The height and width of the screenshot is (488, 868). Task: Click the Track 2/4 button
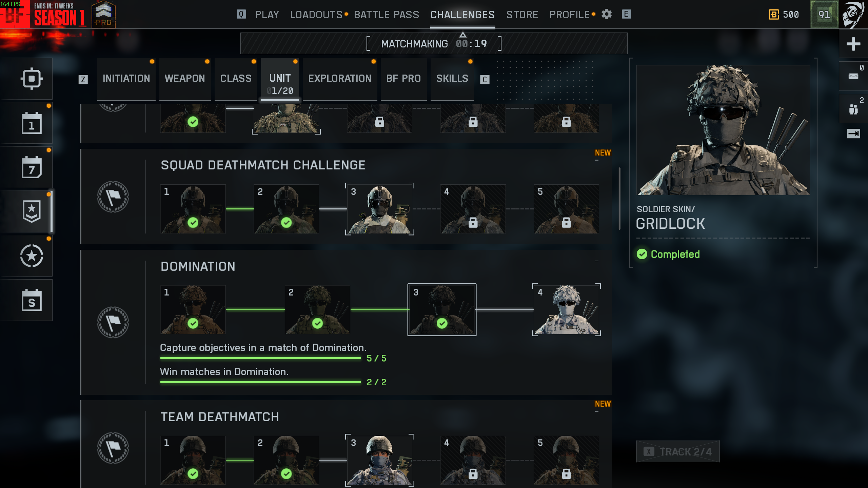coord(678,451)
